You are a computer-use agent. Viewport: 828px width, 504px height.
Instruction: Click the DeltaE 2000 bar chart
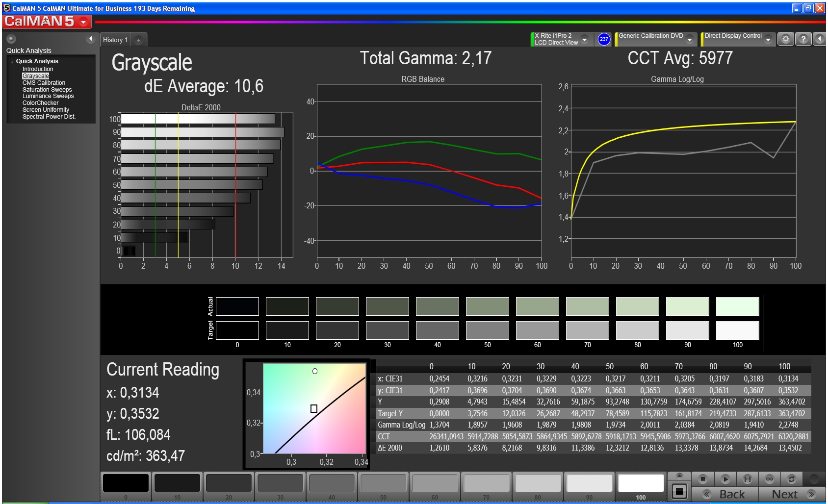[x=207, y=185]
